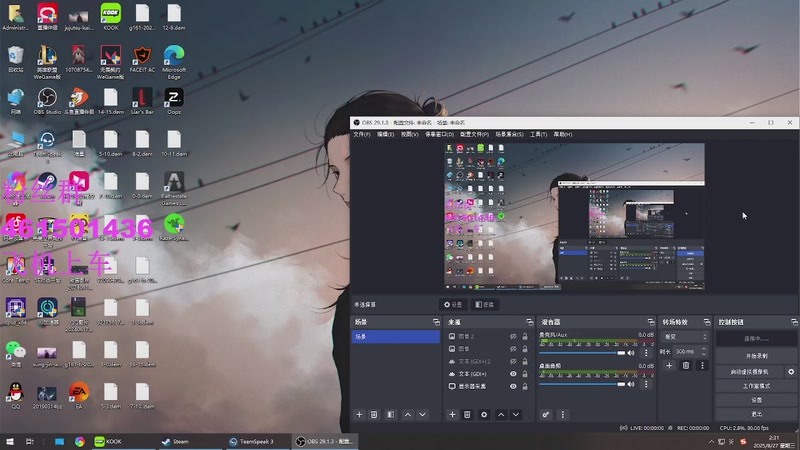Image resolution: width=800 pixels, height=450 pixels.
Task: Adjust the 桌面音频 volume slider
Action: coord(582,384)
